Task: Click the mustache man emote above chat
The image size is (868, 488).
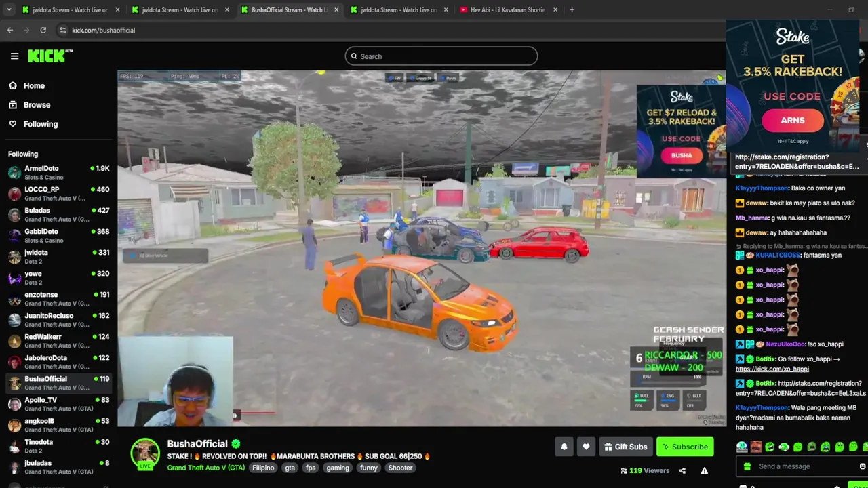Action: coord(756,447)
